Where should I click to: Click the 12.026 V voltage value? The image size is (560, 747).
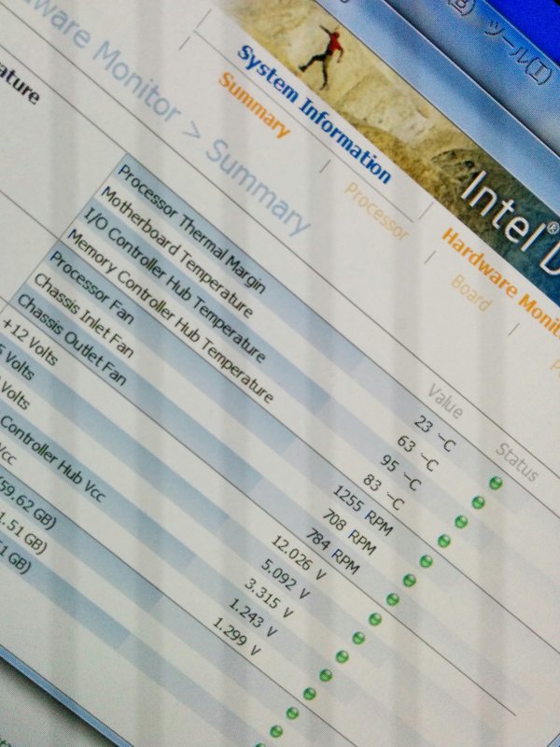click(x=299, y=557)
